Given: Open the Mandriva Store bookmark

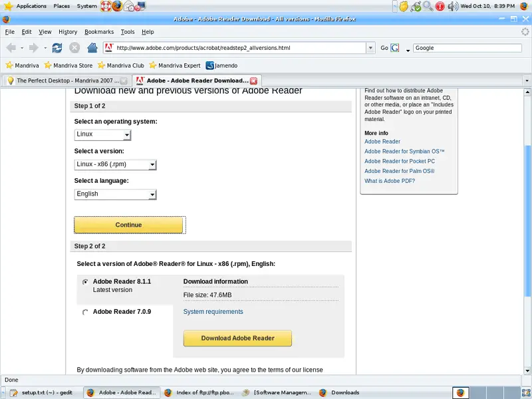Looking at the screenshot, I should click(x=68, y=65).
